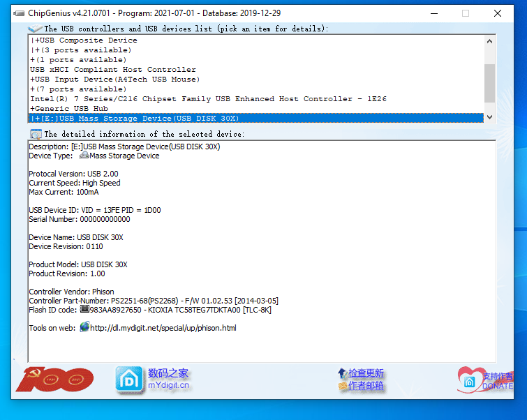527x420 pixels.
Task: Click the heart DONATE icon
Action: tap(470, 380)
